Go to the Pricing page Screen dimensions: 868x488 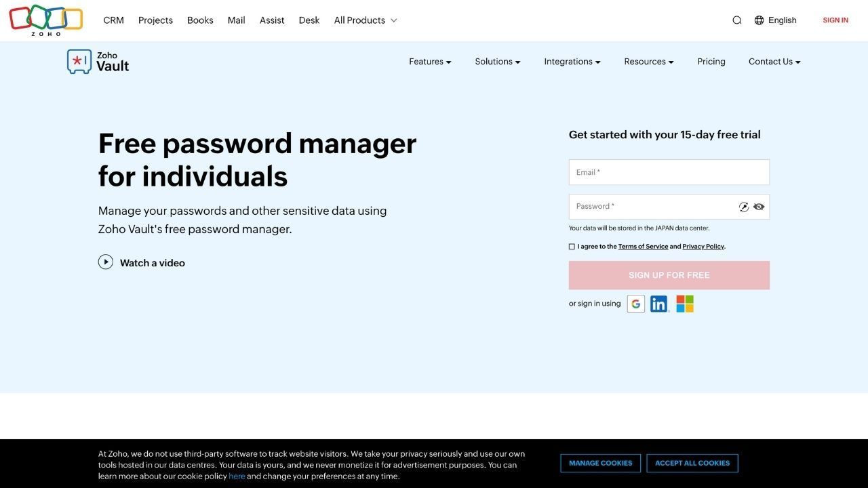pos(711,62)
